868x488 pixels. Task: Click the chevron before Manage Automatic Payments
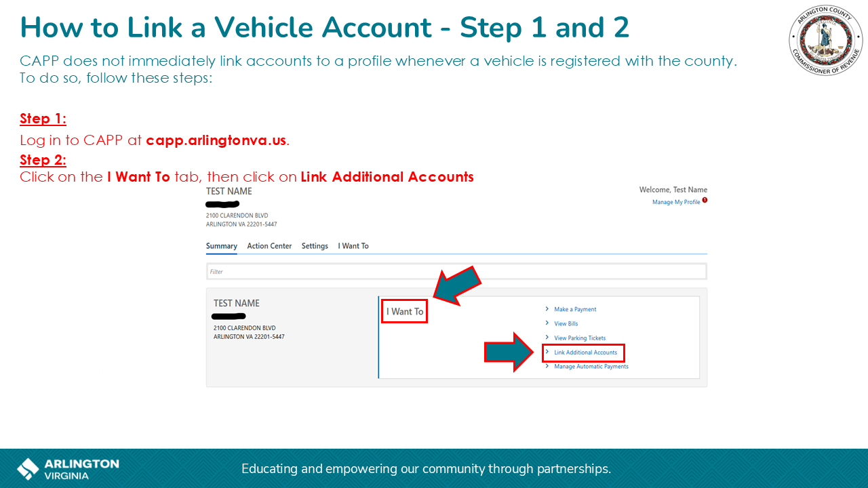pos(547,367)
